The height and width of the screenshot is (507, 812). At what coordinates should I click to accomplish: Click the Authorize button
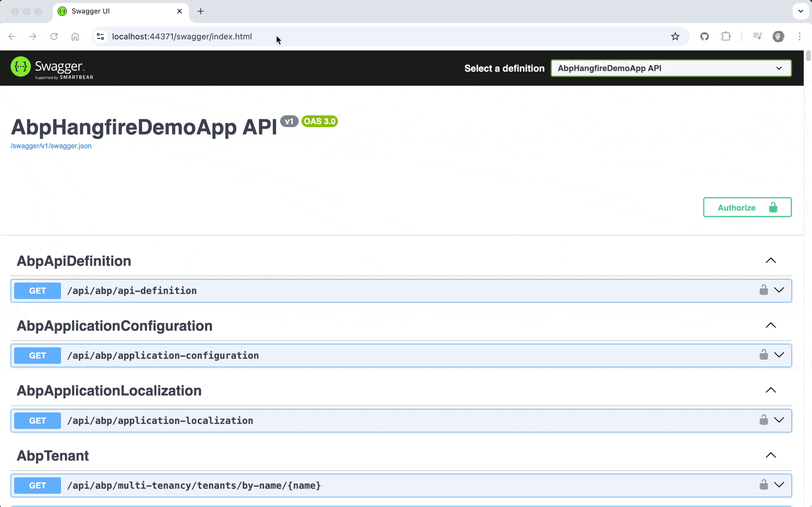pyautogui.click(x=747, y=207)
